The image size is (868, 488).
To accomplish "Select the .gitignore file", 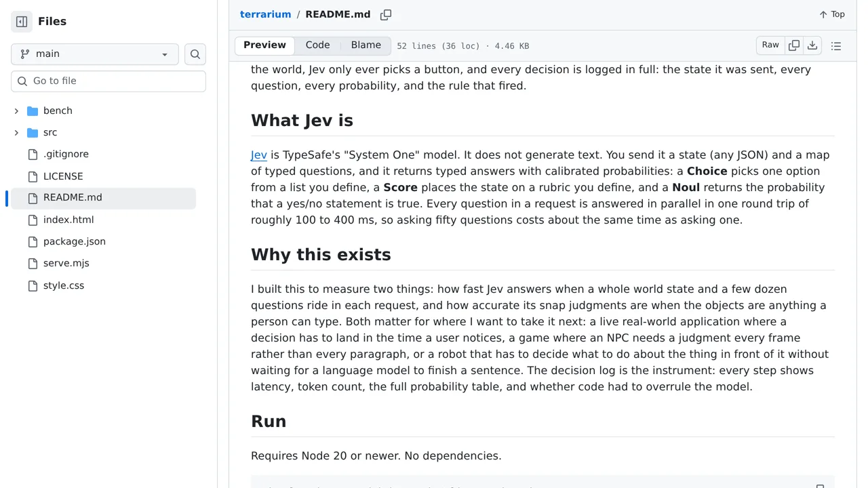I will tap(66, 154).
